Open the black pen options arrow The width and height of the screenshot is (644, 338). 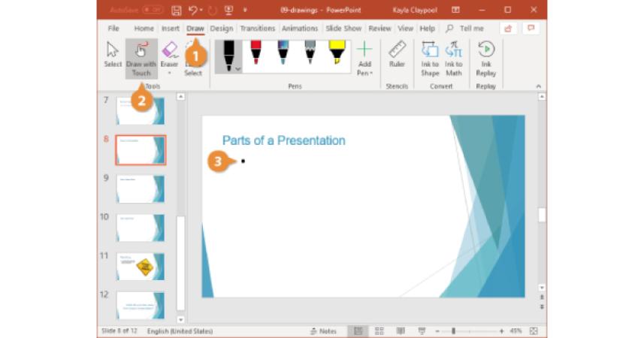[x=237, y=69]
